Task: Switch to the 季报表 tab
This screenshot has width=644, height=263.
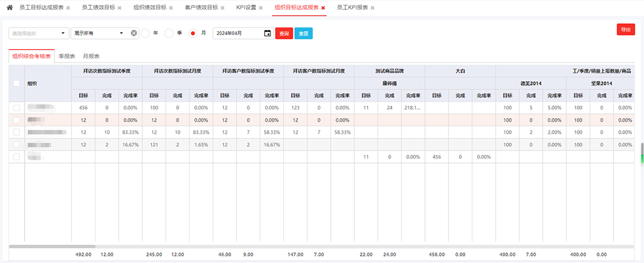Action: click(x=67, y=56)
